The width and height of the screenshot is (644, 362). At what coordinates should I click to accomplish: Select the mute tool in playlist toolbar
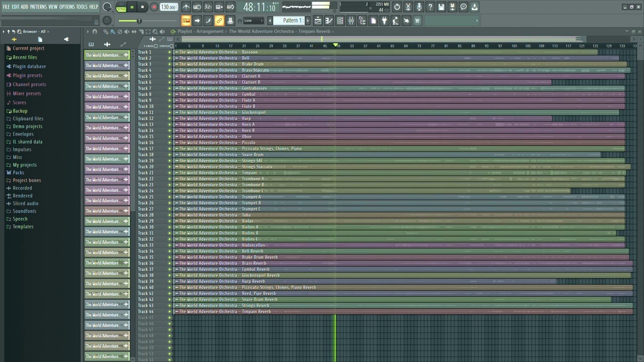coord(127,32)
